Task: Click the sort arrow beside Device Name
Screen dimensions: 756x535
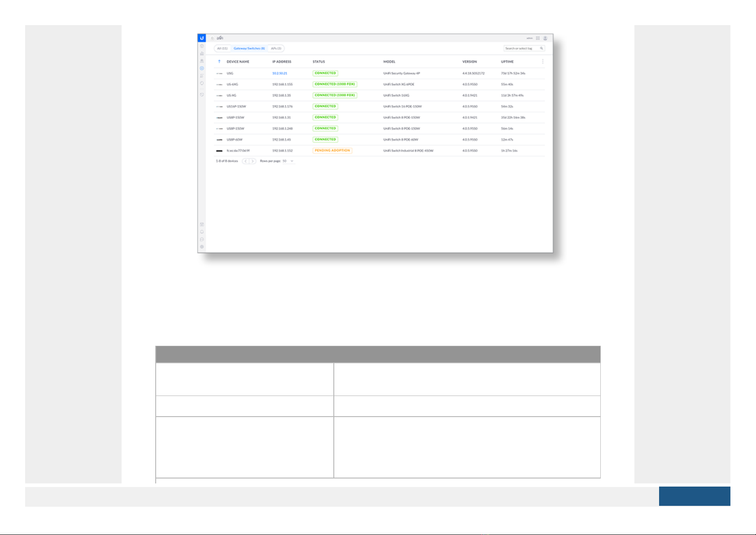Action: click(x=219, y=61)
